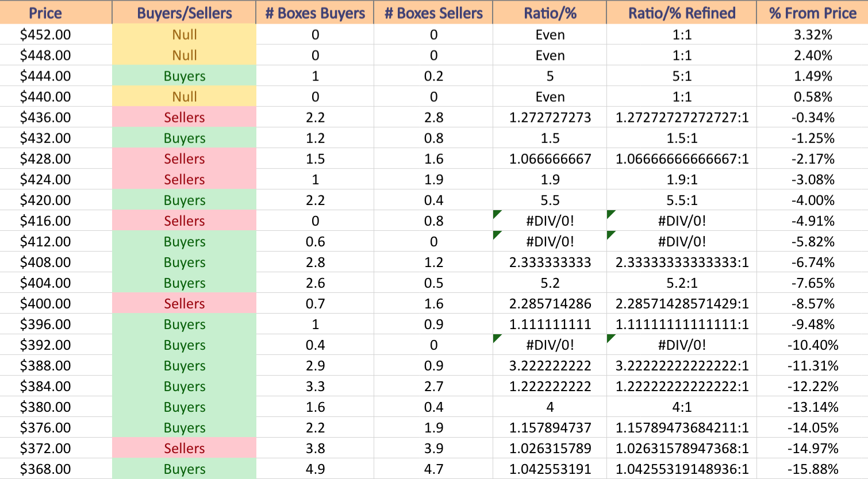Select the Buyers cell in the $444.00 row
868x479 pixels.
[184, 76]
